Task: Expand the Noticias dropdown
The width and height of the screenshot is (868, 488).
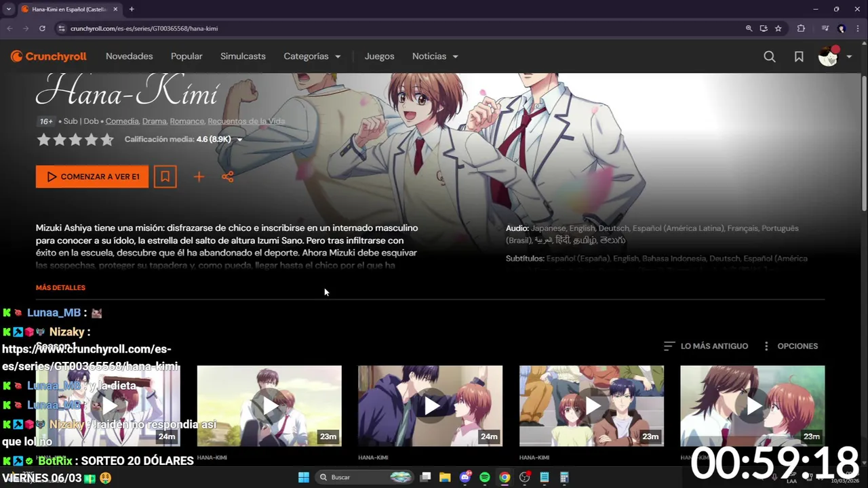Action: (435, 56)
